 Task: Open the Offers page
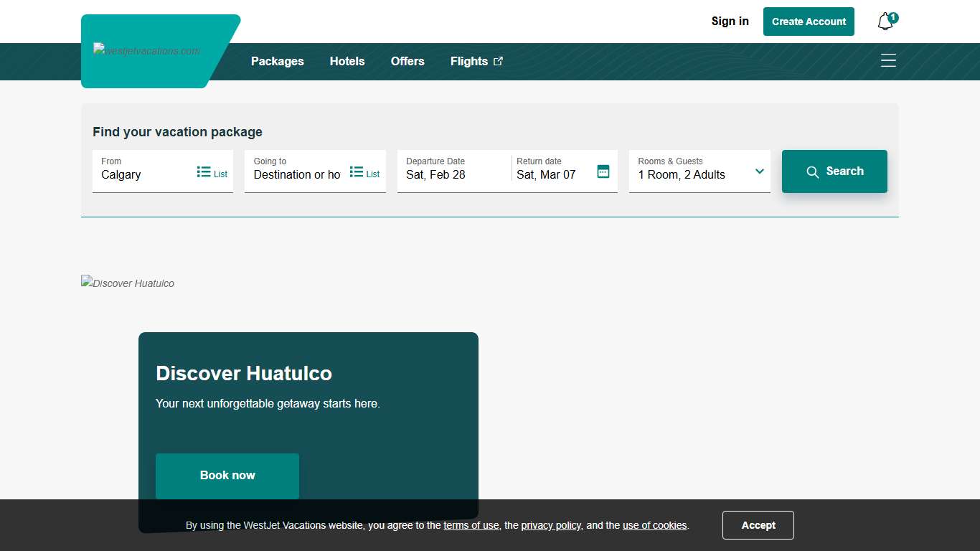tap(407, 62)
